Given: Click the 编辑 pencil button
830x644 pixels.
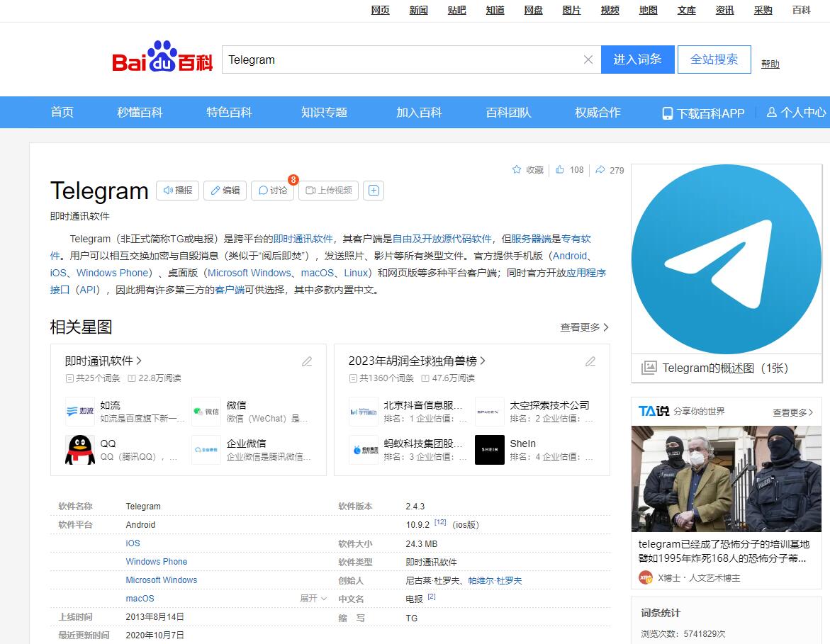Looking at the screenshot, I should (225, 191).
